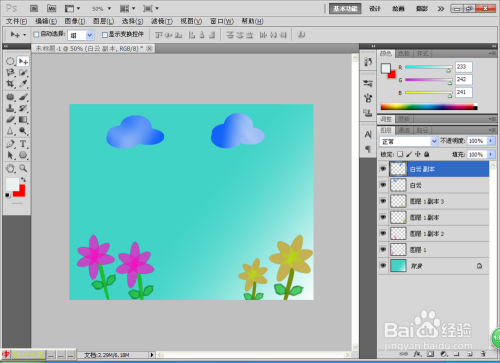
Task: Select the 图层 1 副本 layer thumbnail
Action: 398,217
